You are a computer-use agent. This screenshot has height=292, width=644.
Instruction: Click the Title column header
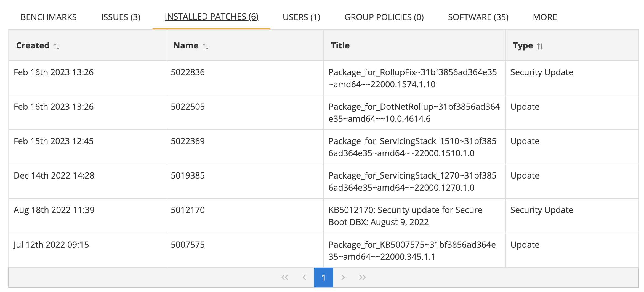click(x=340, y=45)
